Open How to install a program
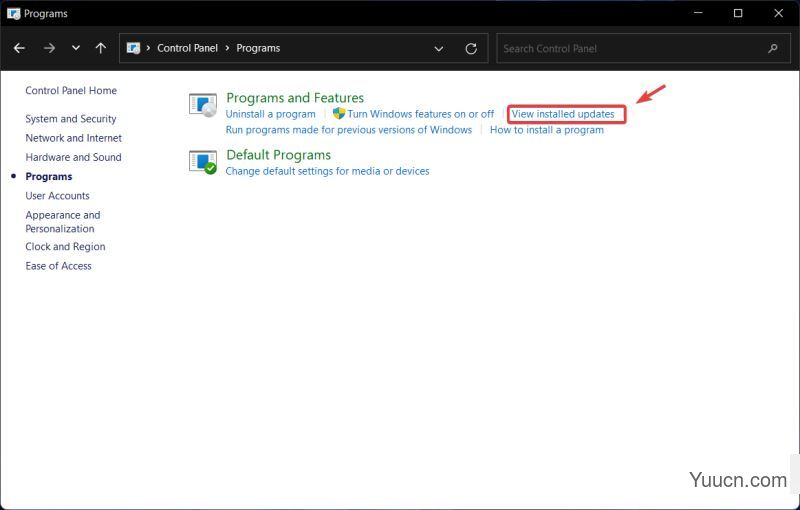 546,130
